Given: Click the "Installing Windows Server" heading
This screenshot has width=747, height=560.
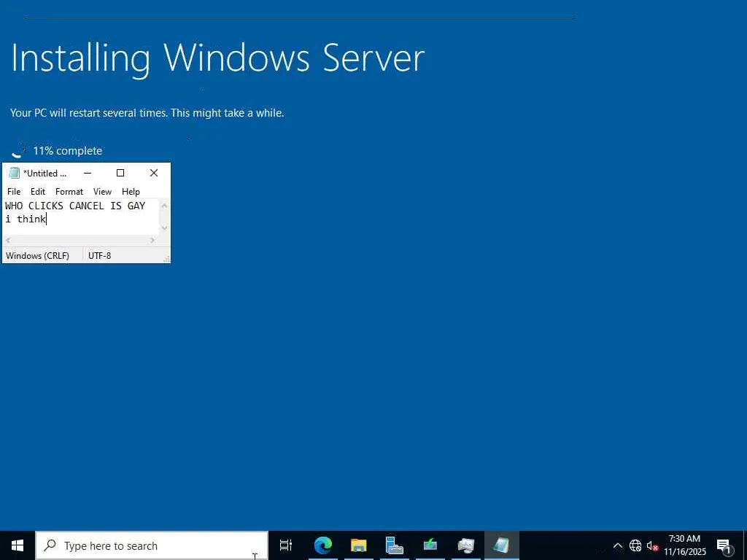Looking at the screenshot, I should coord(217,58).
